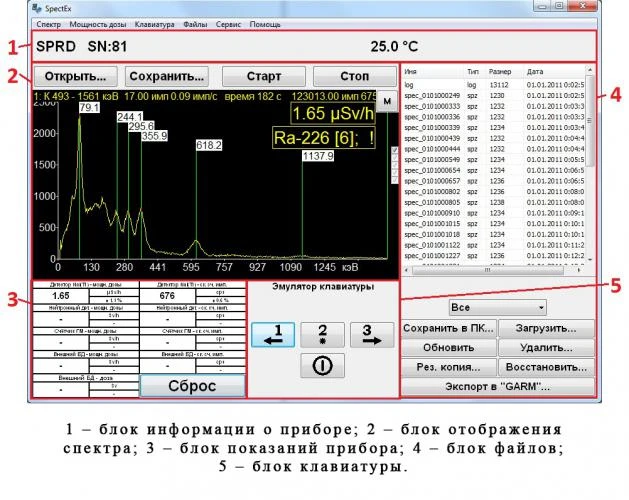
Task: Select file spec_0101001122
Action: (x=494, y=245)
